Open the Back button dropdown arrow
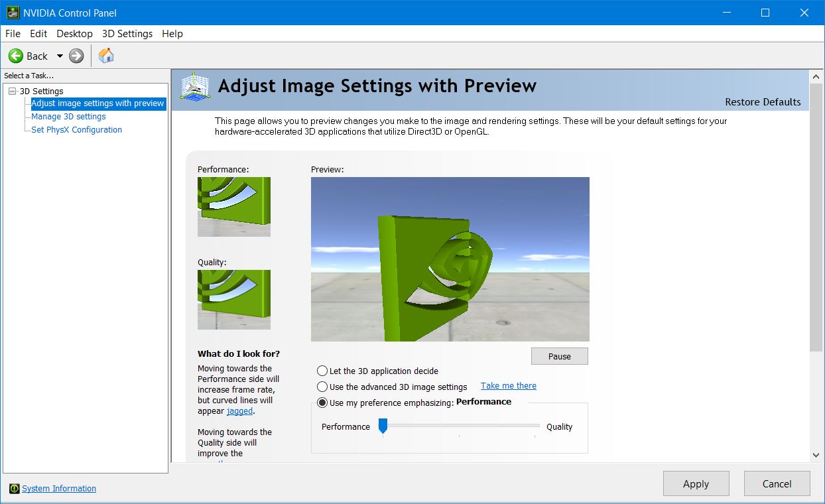Viewport: 825px width, 504px height. click(x=58, y=56)
